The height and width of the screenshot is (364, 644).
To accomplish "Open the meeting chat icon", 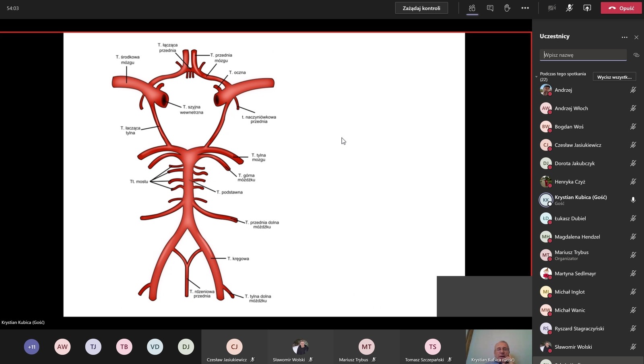I will click(490, 8).
